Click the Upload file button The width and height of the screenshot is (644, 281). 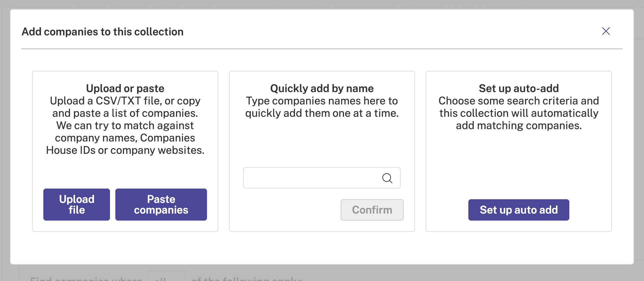(77, 205)
